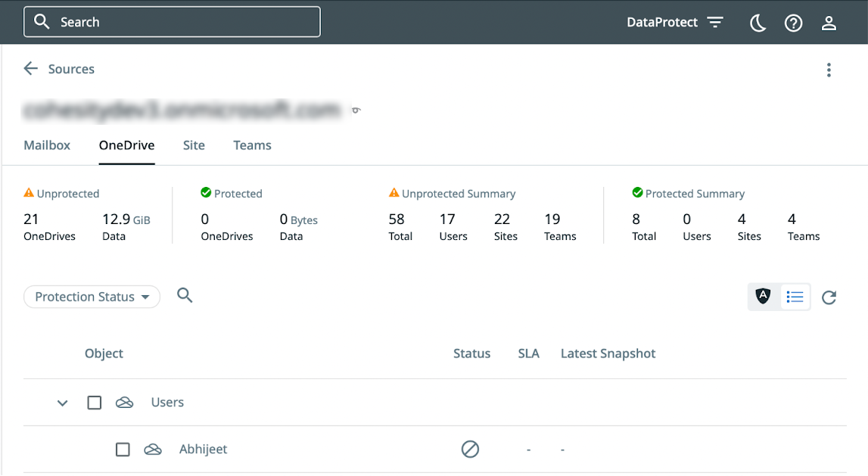This screenshot has height=476, width=868.
Task: Sort by the Object column header
Action: (104, 353)
